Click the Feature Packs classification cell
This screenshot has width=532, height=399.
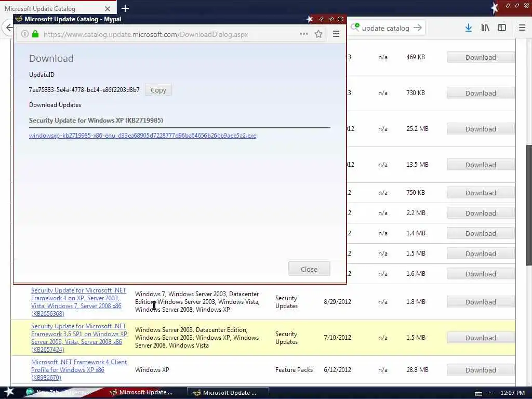pyautogui.click(x=294, y=370)
